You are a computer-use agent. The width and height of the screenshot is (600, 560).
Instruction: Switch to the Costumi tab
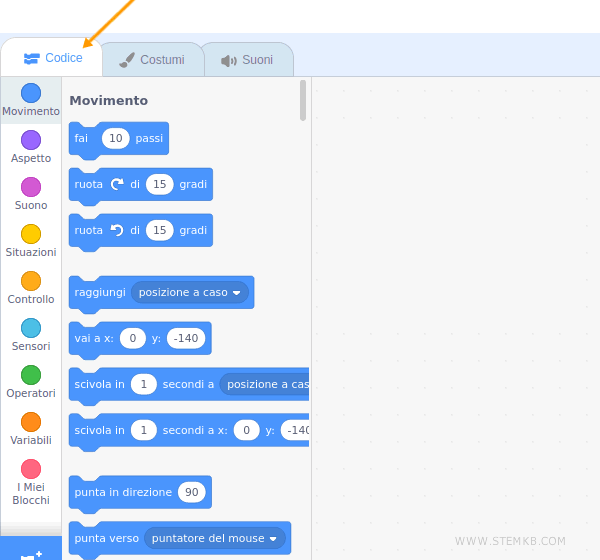pos(152,59)
